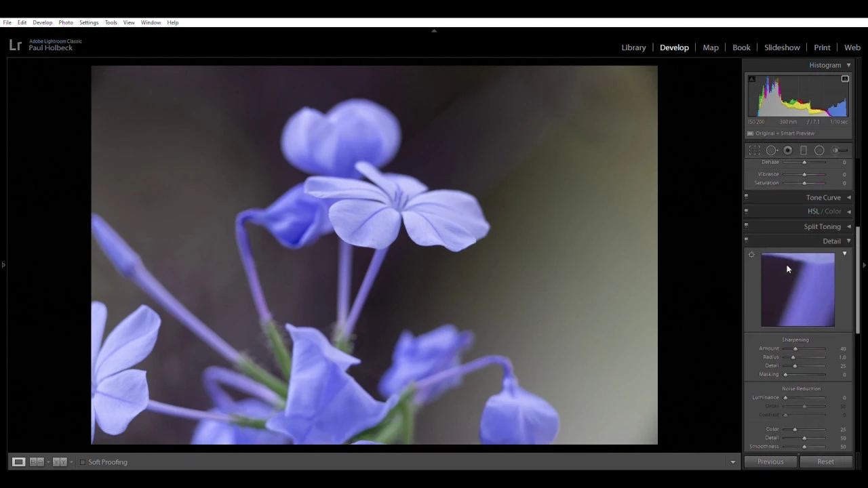The image size is (868, 488).
Task: Hide the right panel using edge arrow
Action: coord(865,265)
